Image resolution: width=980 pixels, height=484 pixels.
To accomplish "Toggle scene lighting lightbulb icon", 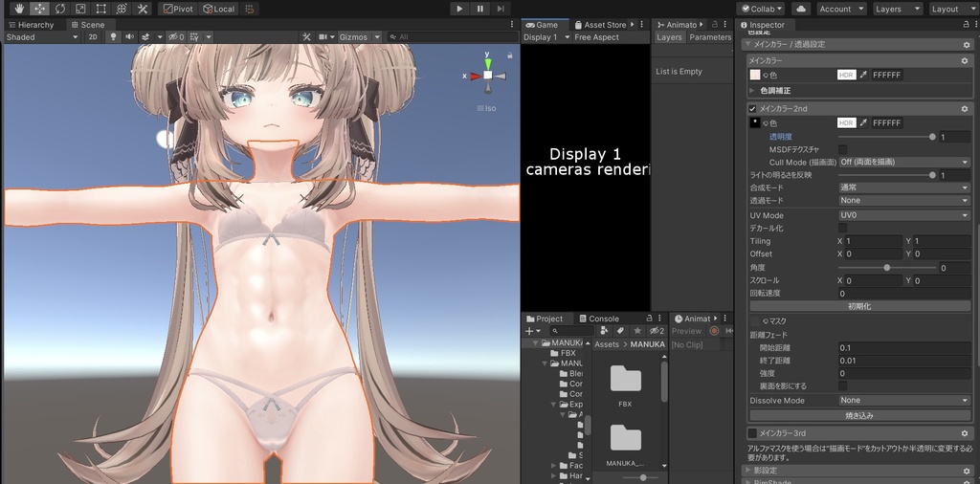I will [113, 37].
